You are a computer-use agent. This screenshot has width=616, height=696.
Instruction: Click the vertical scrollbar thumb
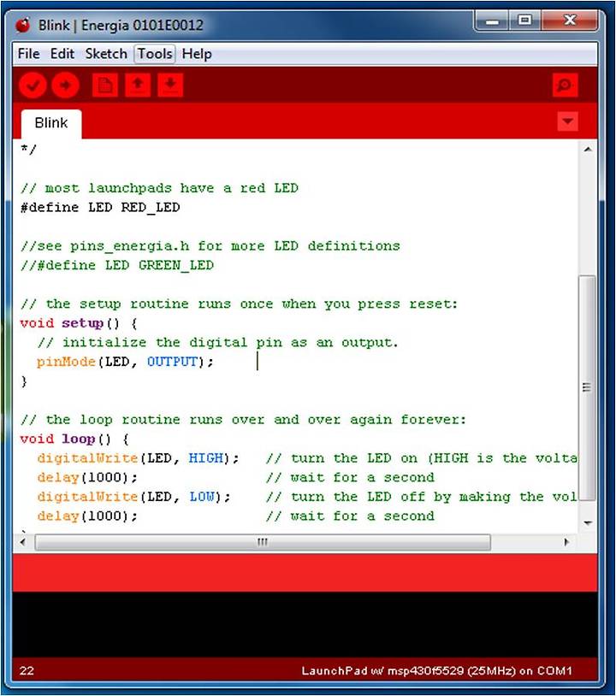coord(587,387)
